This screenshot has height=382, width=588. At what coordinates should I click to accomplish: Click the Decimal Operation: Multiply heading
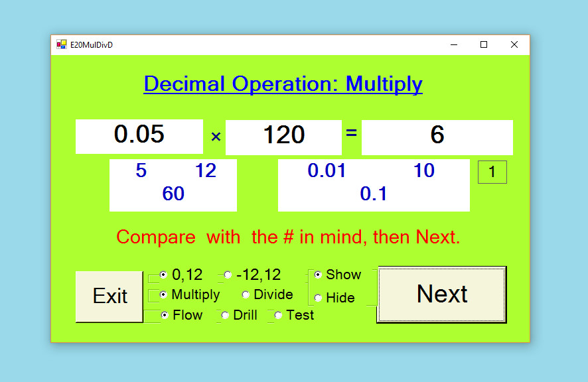pyautogui.click(x=283, y=84)
